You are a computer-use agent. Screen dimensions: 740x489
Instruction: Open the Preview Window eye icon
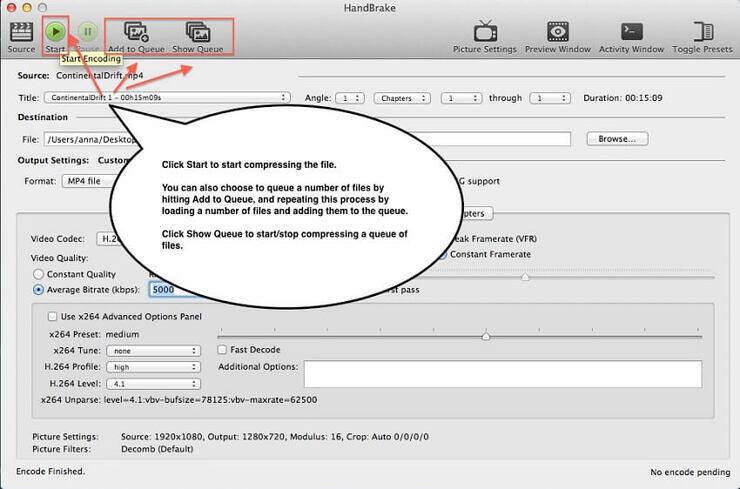click(x=558, y=32)
